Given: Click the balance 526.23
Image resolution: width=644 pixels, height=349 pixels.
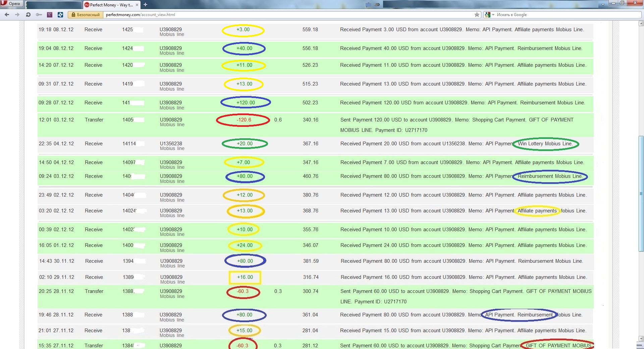Looking at the screenshot, I should [310, 65].
